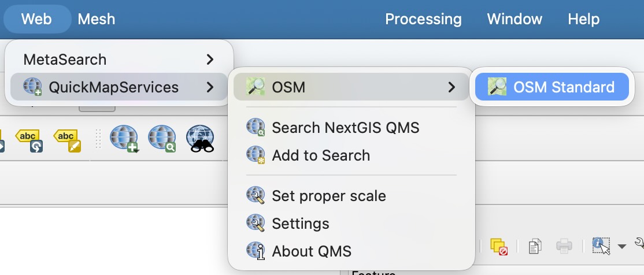Click the copy selected feature icon
The width and height of the screenshot is (644, 275).
(x=535, y=247)
